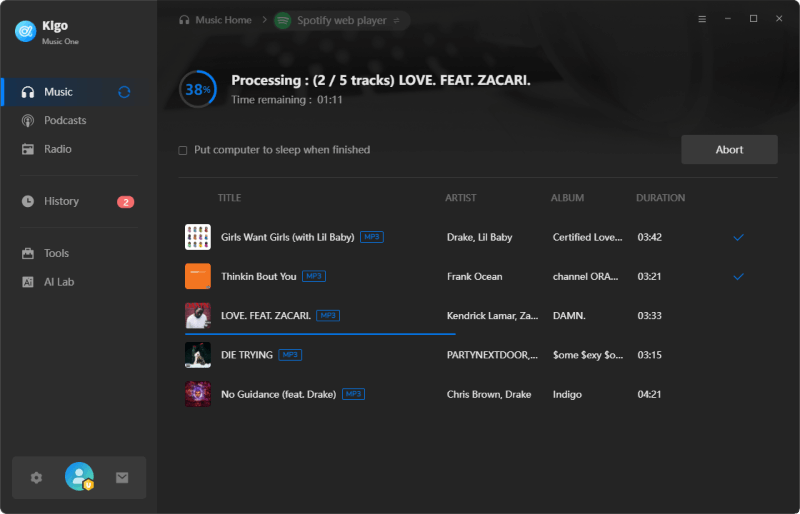Open the hamburger menu in title bar

click(x=702, y=19)
